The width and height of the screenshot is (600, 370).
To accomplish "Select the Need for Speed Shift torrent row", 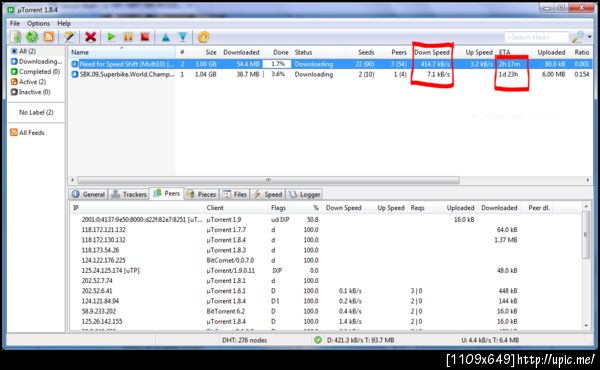I will (331, 64).
